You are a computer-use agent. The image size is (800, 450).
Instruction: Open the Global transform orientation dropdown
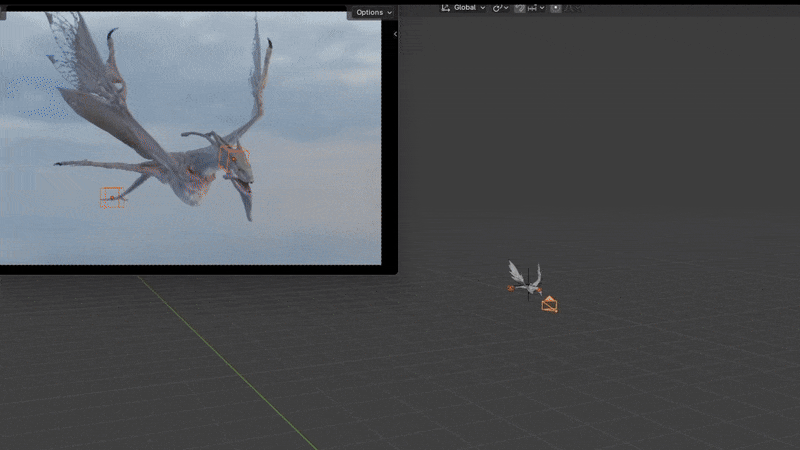463,8
